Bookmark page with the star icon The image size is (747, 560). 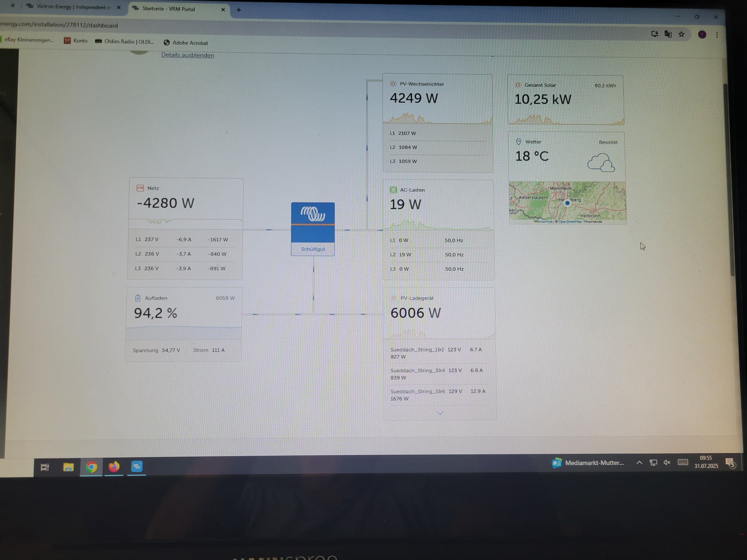click(681, 35)
